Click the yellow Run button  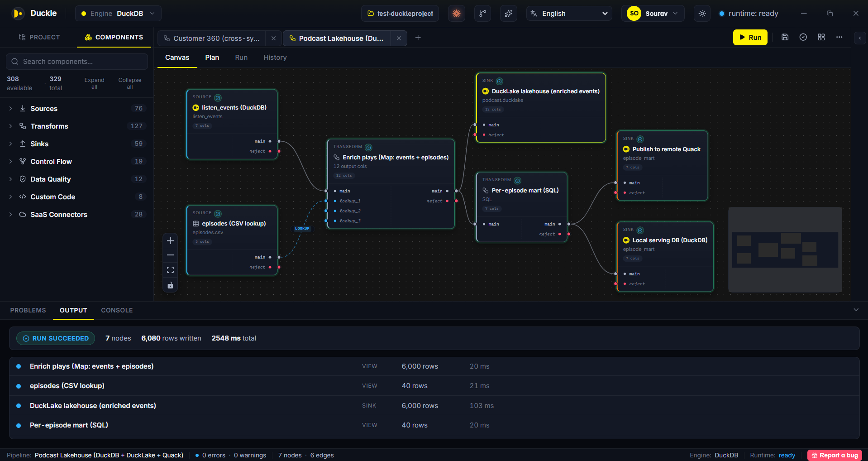pos(750,38)
